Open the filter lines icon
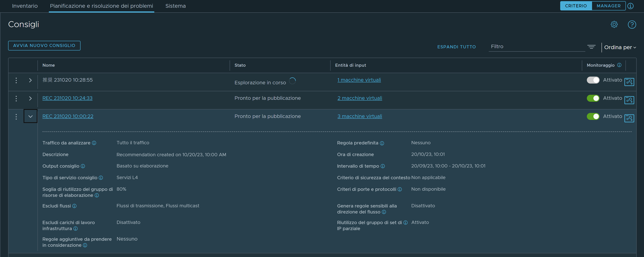 (x=591, y=47)
